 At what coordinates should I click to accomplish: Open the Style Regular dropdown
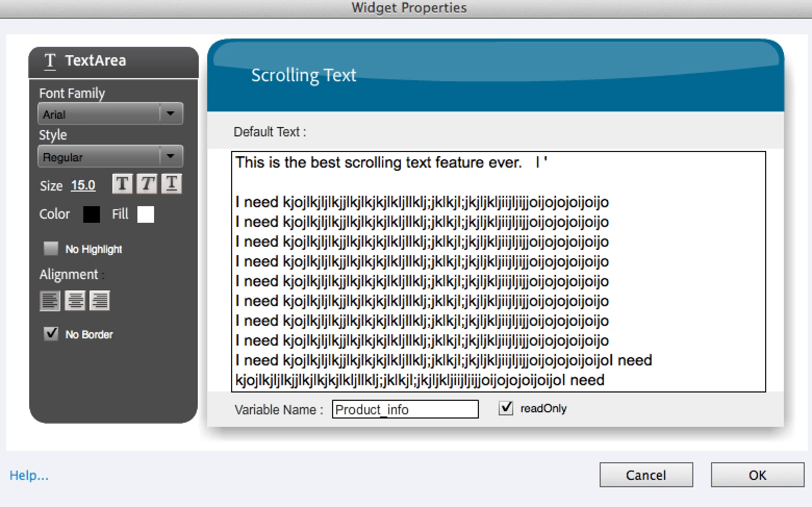pyautogui.click(x=110, y=156)
